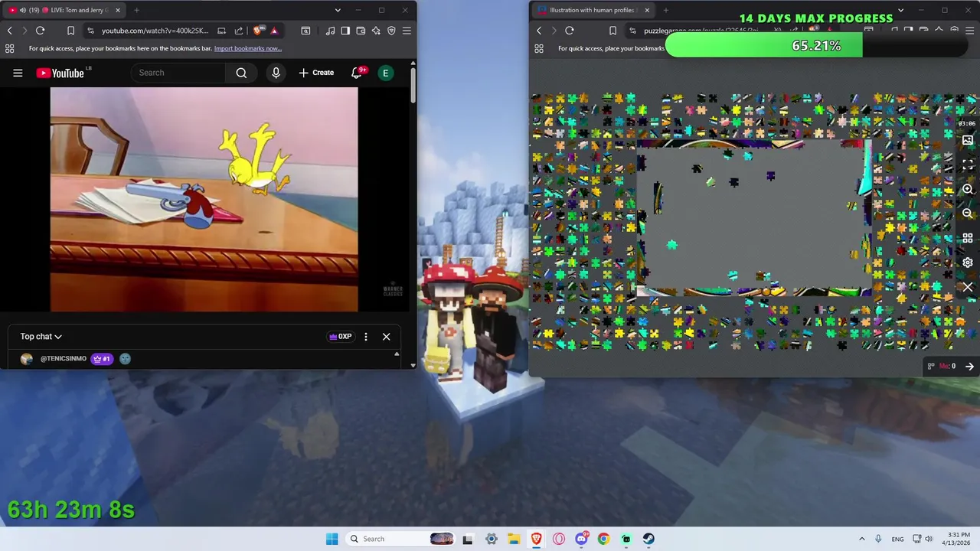Reload the YouTube page

(40, 31)
